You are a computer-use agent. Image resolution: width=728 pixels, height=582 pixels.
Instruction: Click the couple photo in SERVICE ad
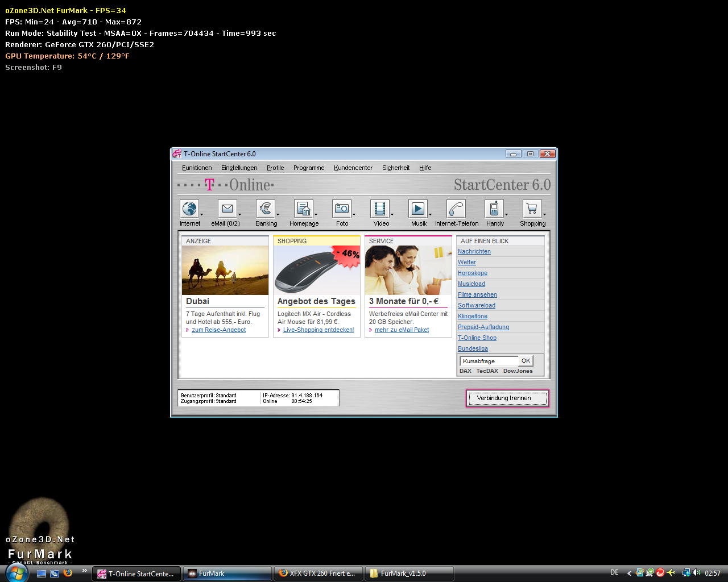click(x=408, y=271)
